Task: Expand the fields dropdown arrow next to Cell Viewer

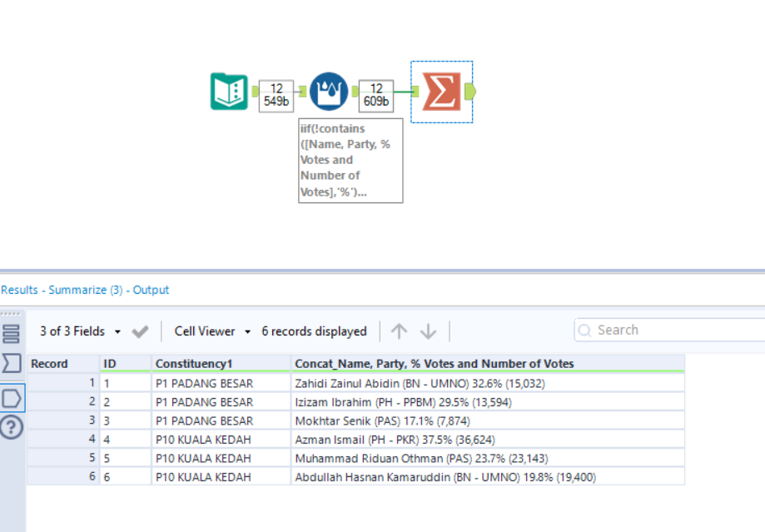Action: tap(247, 331)
